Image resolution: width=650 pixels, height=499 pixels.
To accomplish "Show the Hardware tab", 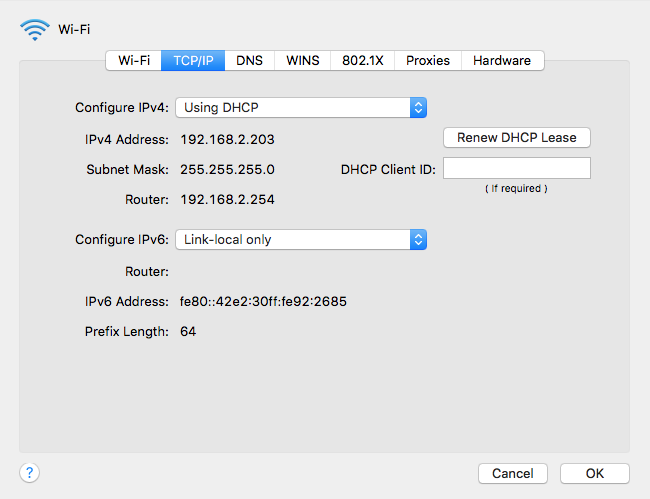I will [x=502, y=61].
